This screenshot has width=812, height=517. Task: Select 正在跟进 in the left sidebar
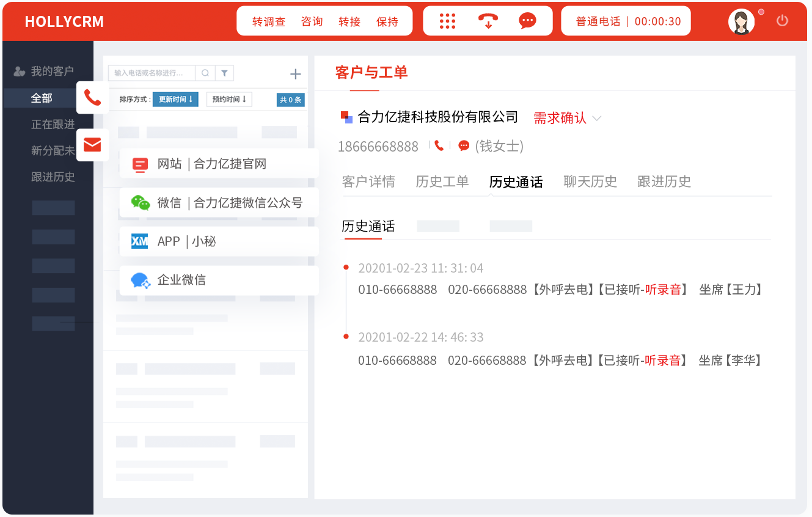[53, 124]
